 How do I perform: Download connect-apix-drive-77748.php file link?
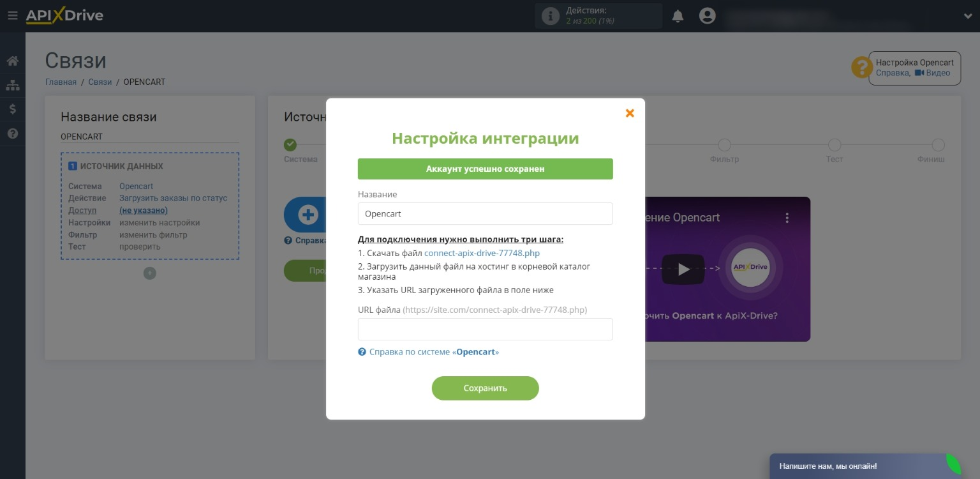click(x=482, y=254)
